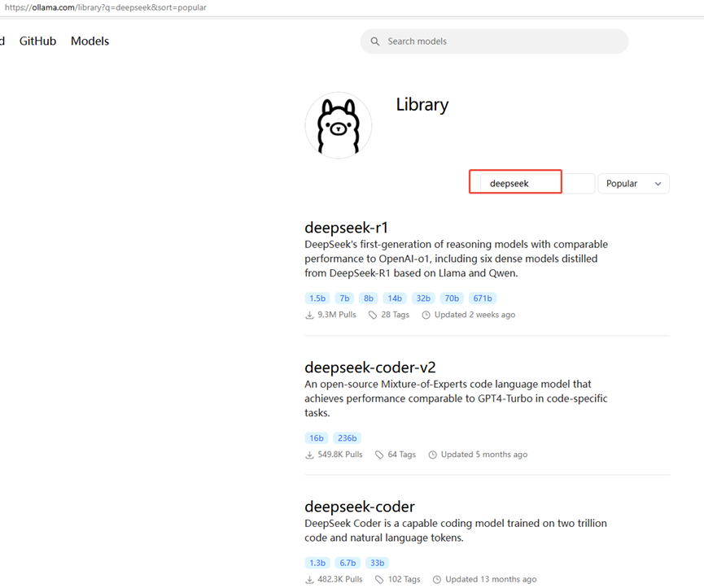The height and width of the screenshot is (588, 704).
Task: Click the 102 Tags text
Action: [x=404, y=580]
